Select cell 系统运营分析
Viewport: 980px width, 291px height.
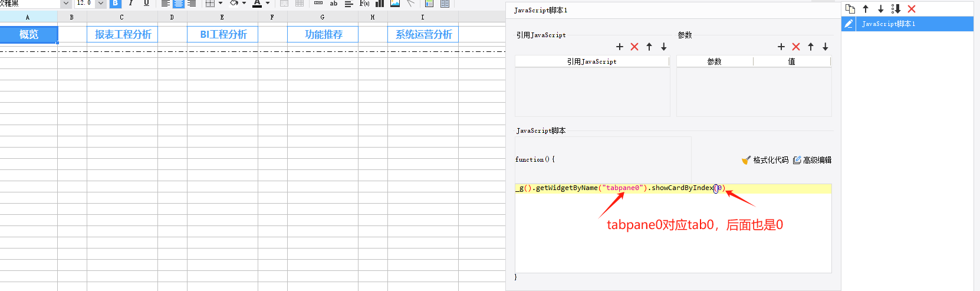click(423, 34)
